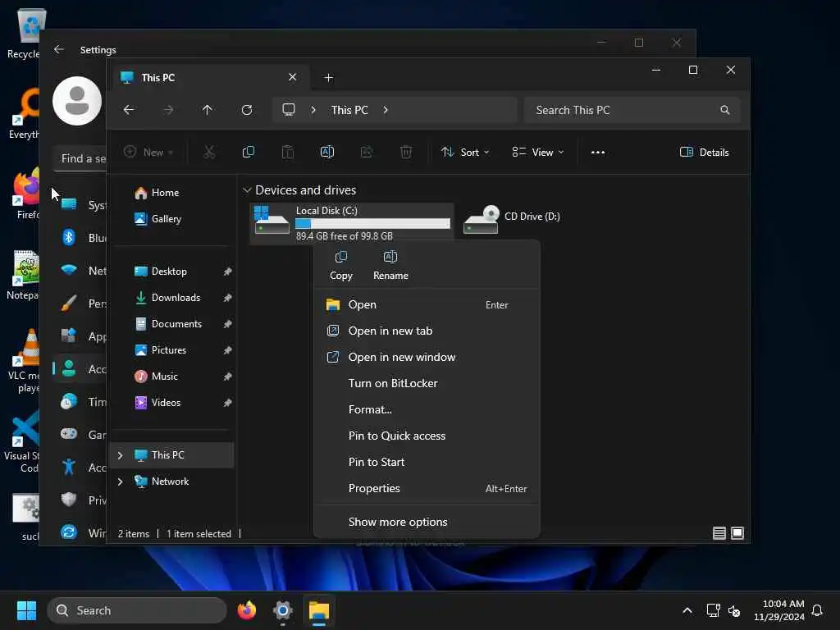Click the clock and date in taskbar

click(779, 610)
